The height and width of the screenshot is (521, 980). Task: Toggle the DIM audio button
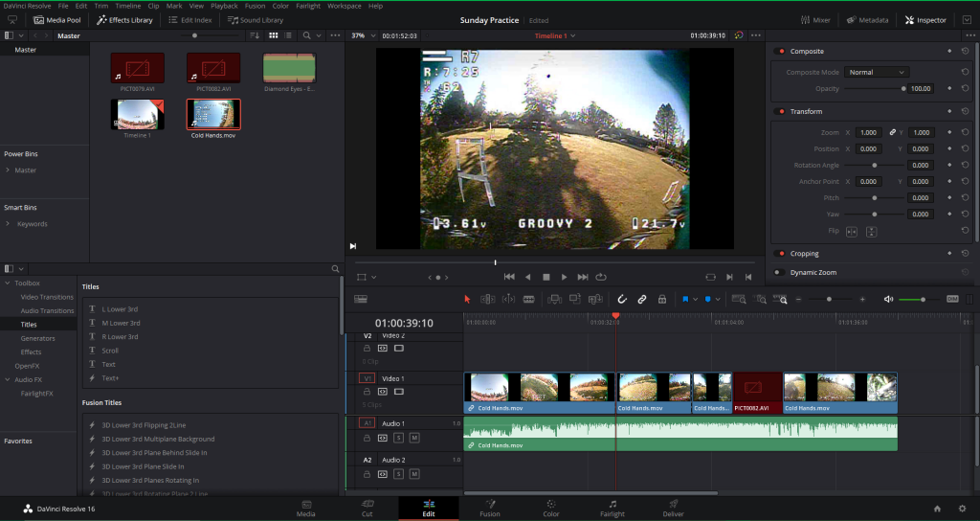(952, 299)
